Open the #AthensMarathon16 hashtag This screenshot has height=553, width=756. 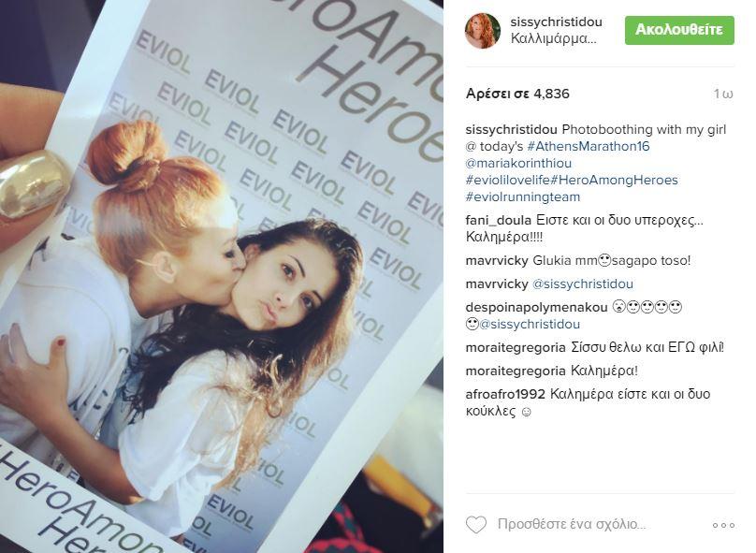tap(589, 146)
